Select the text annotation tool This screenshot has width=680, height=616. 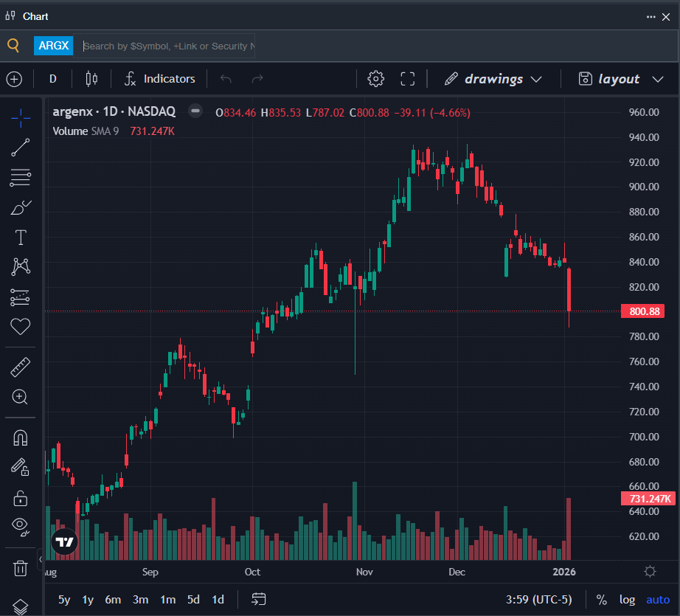coord(21,238)
